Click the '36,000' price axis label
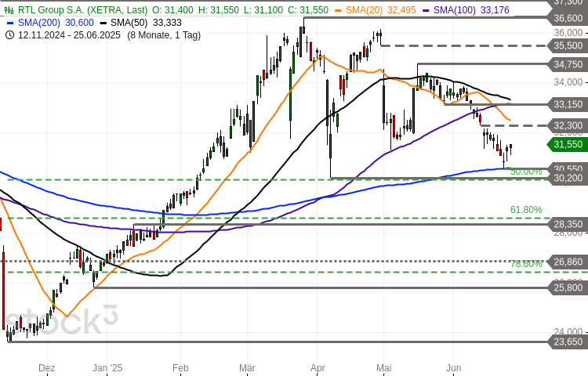588x376 pixels. click(568, 33)
